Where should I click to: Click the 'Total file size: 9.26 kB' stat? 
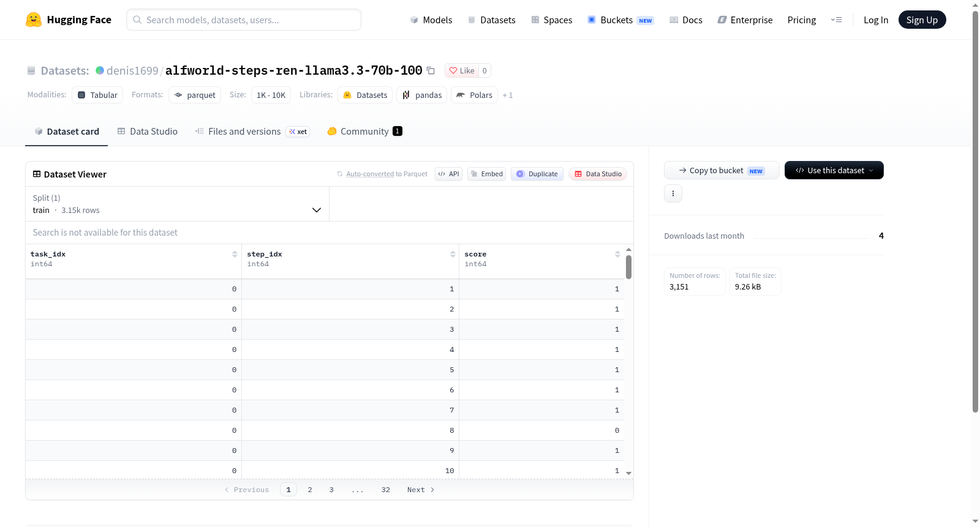pos(755,282)
